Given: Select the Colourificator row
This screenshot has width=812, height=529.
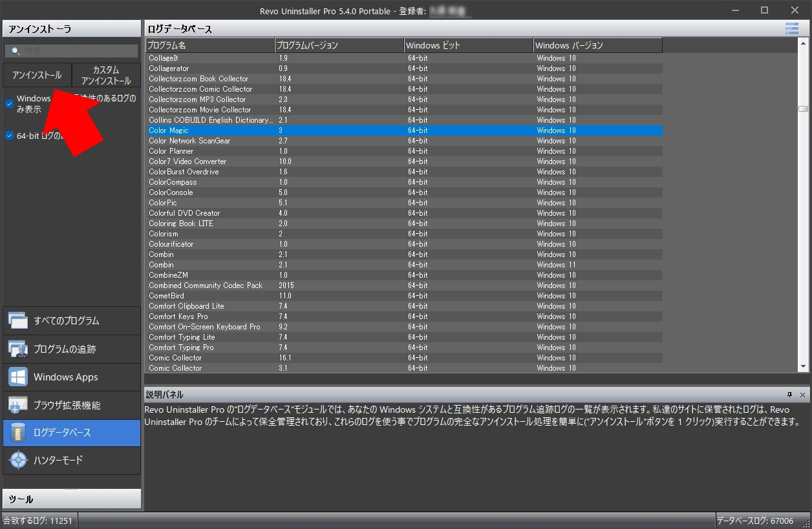Looking at the screenshot, I should [404, 244].
